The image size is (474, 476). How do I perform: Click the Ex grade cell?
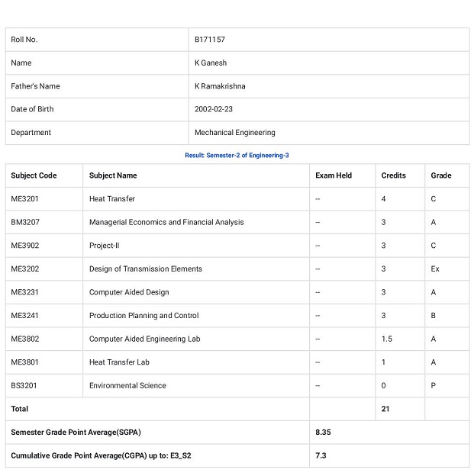coord(435,269)
